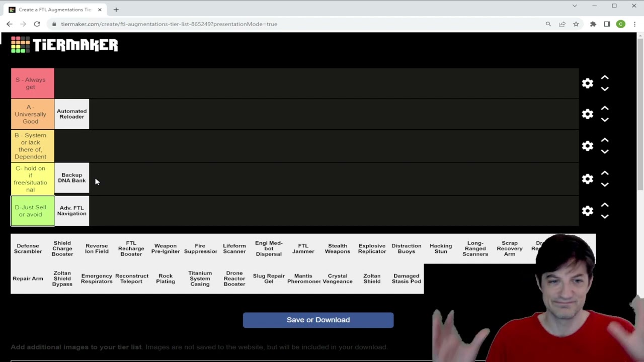Move D tier row down with arrow
This screenshot has height=362, width=644.
(605, 216)
